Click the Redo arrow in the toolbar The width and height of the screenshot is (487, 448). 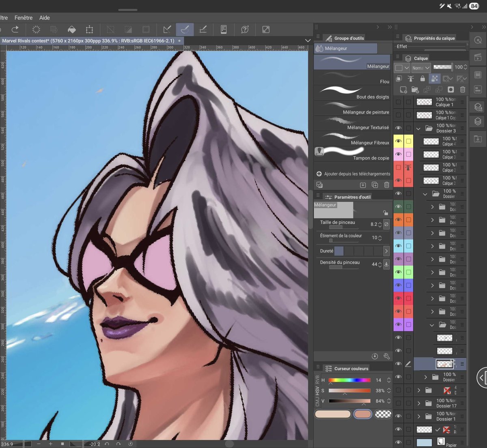pyautogui.click(x=15, y=29)
